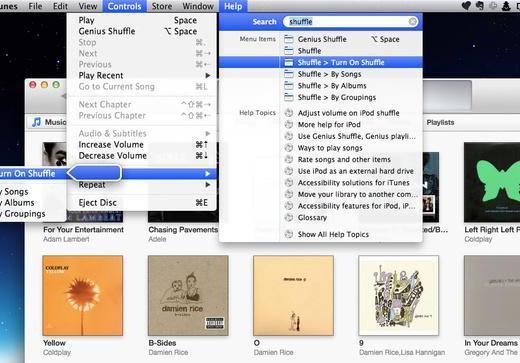The image size is (520, 363).
Task: Open Left Right Left album cover
Action: coord(492,182)
